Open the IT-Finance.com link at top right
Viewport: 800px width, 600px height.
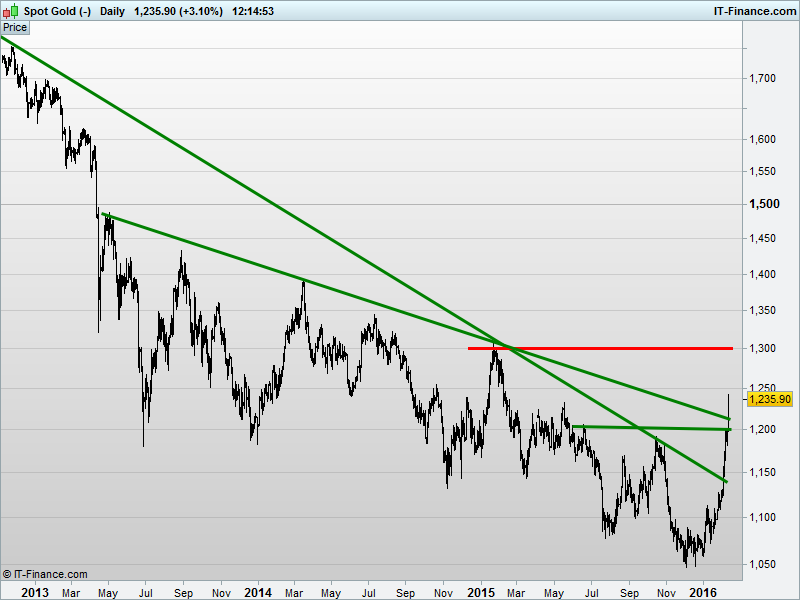754,11
